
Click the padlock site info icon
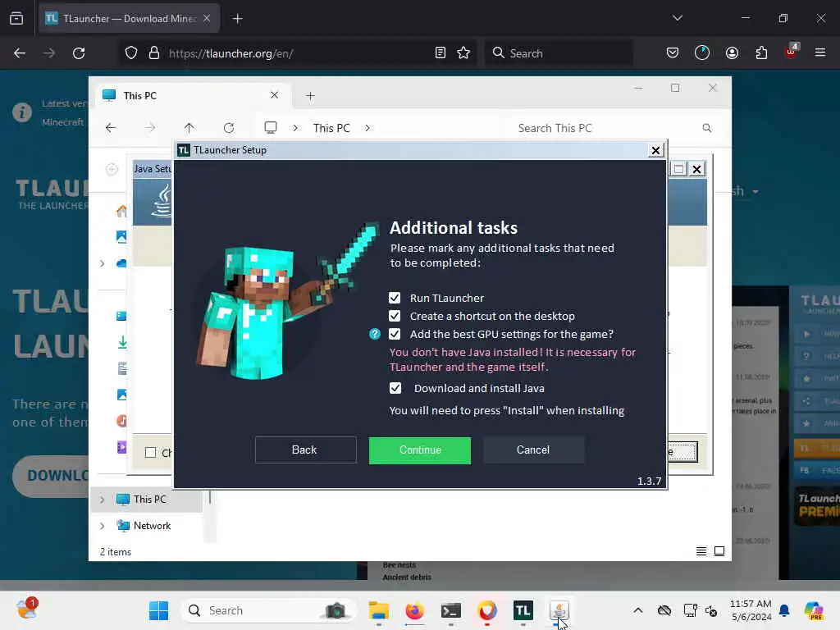pyautogui.click(x=153, y=53)
